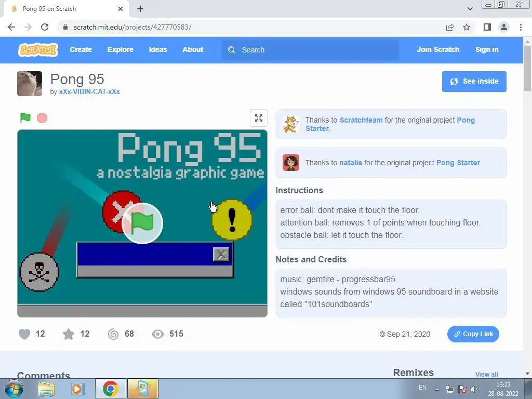
Task: Open the Scratchteam profile link
Action: [x=361, y=120]
